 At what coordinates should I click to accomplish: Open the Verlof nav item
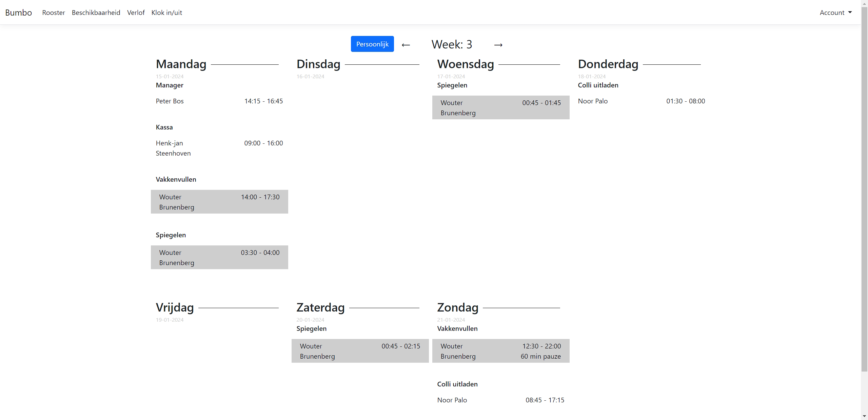tap(136, 13)
